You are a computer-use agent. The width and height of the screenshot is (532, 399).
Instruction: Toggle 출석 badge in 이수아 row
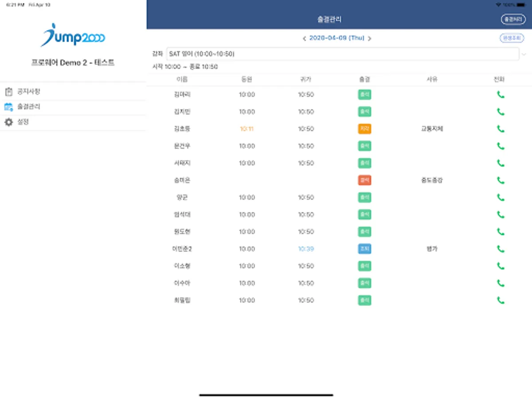pos(364,283)
